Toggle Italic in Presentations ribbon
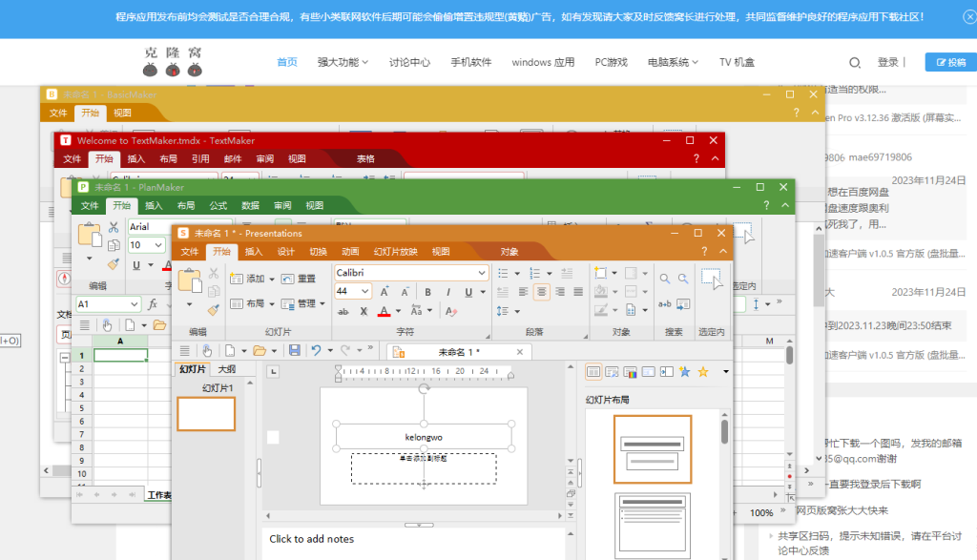977x560 pixels. pyautogui.click(x=448, y=292)
